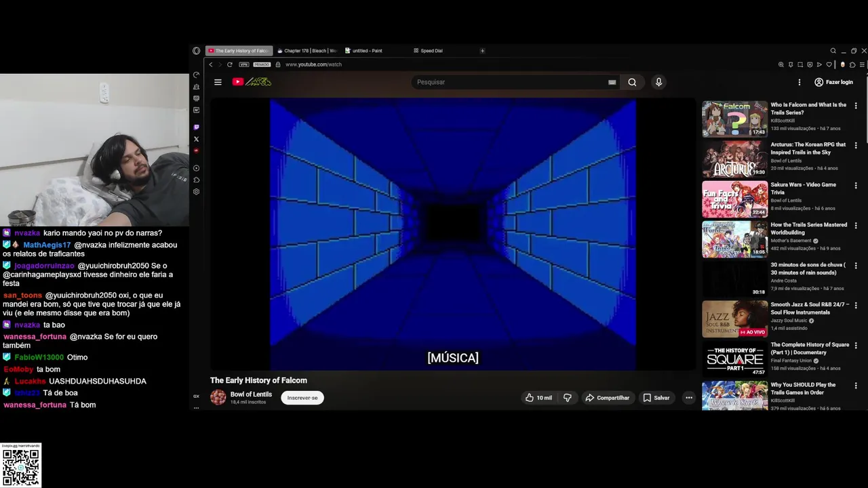Open Why You SHOULD Play Trails Games video
The width and height of the screenshot is (868, 488).
pyautogui.click(x=735, y=396)
